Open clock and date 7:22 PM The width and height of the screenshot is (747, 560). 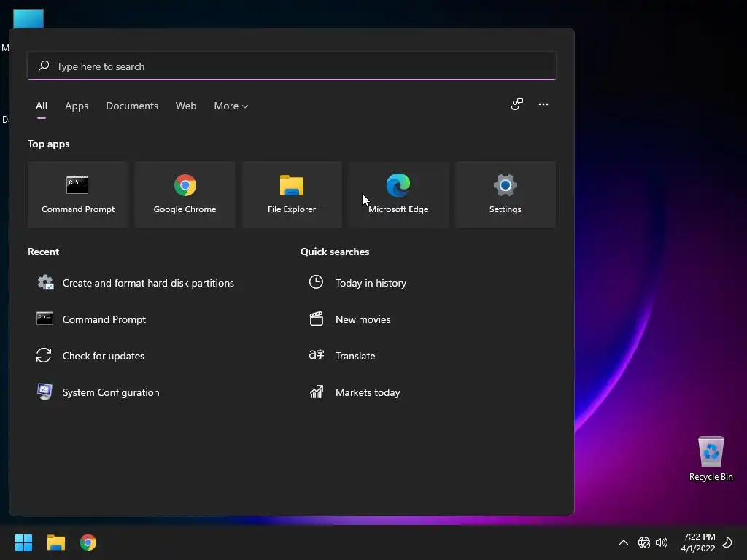click(x=698, y=542)
